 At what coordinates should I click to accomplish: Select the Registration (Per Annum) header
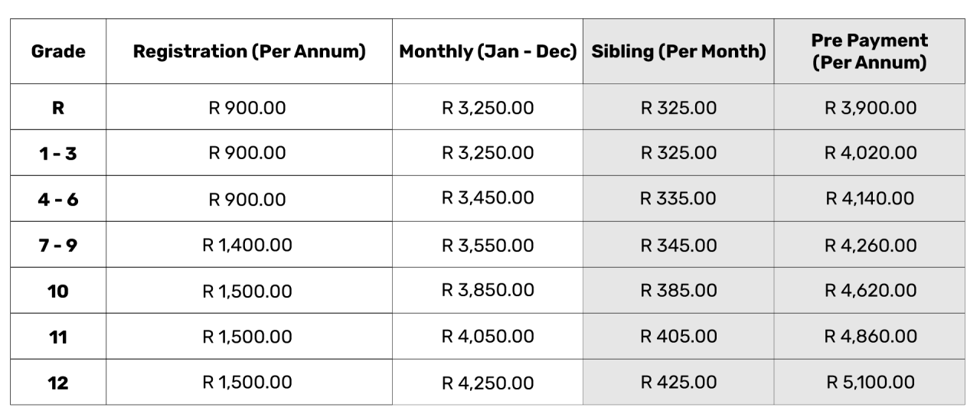click(x=249, y=52)
